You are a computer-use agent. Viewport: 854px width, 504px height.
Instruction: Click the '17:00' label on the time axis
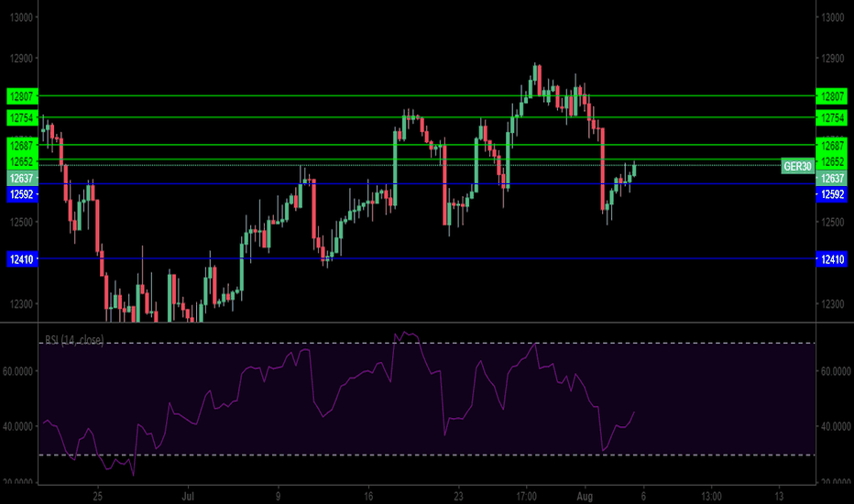click(526, 497)
